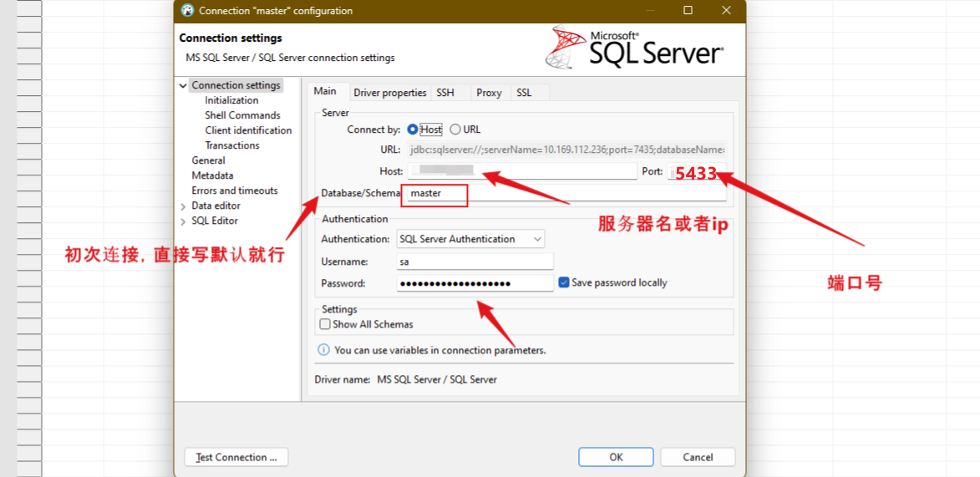Open the Authentication type dropdown
The height and width of the screenshot is (477, 980).
click(x=470, y=239)
